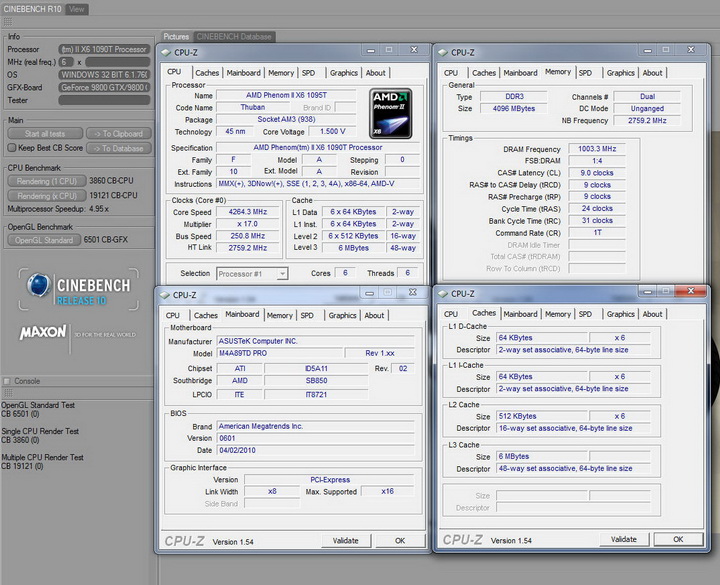Click the Link Width value x8
The height and width of the screenshot is (585, 720).
coord(272,491)
